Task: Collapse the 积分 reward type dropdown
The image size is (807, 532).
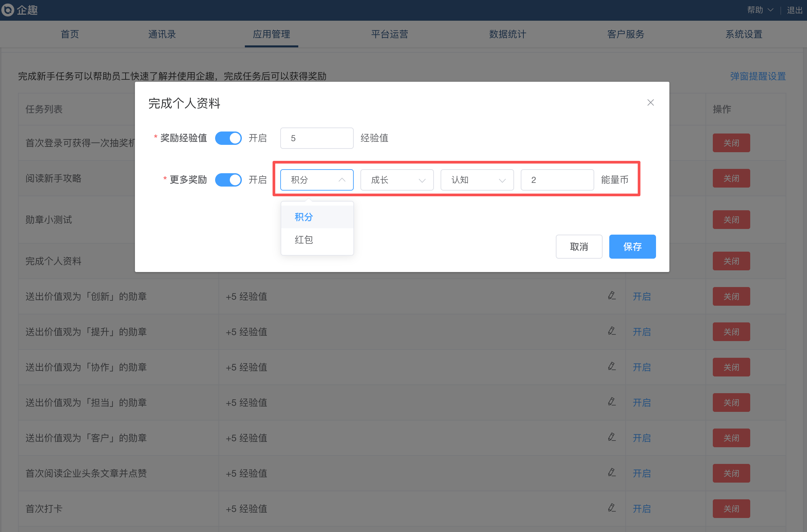Action: (x=316, y=180)
